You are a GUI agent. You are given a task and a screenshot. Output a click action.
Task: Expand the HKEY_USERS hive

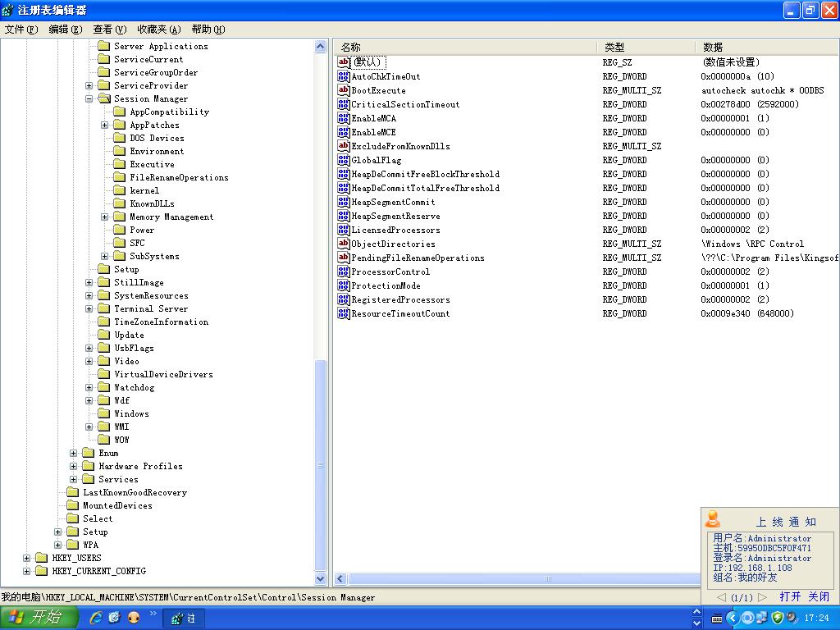point(27,558)
